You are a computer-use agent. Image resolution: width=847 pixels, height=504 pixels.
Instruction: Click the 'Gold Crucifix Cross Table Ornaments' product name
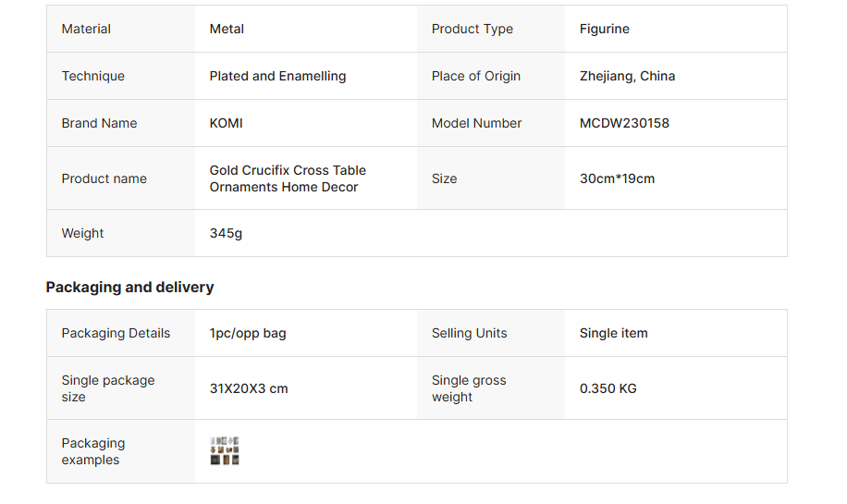point(288,178)
